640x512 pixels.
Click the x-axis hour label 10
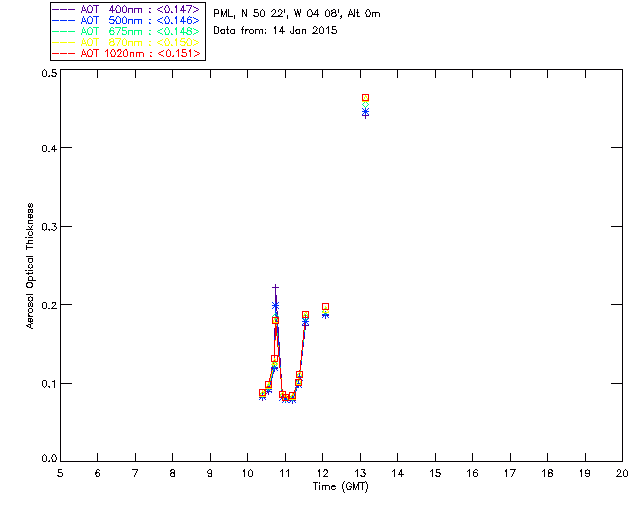(248, 473)
